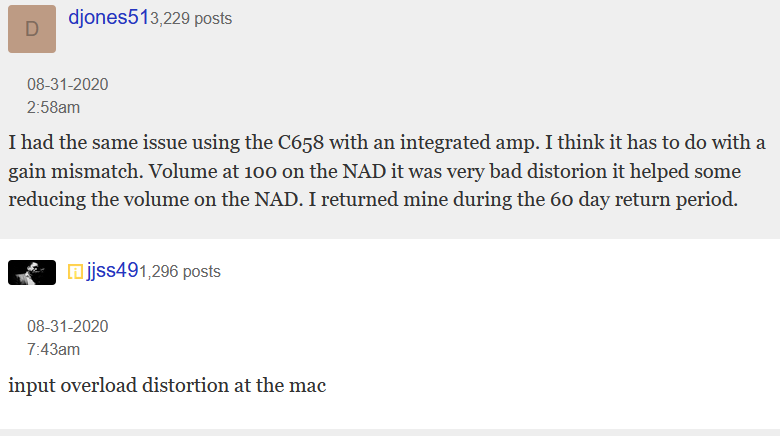Image resolution: width=780 pixels, height=436 pixels.
Task: Click the 1,296 posts count
Action: point(180,272)
